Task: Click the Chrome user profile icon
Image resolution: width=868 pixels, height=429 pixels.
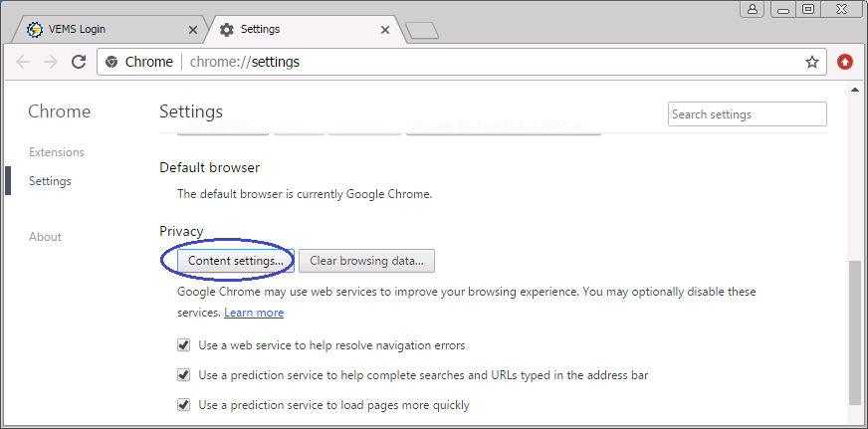Action: pyautogui.click(x=753, y=9)
